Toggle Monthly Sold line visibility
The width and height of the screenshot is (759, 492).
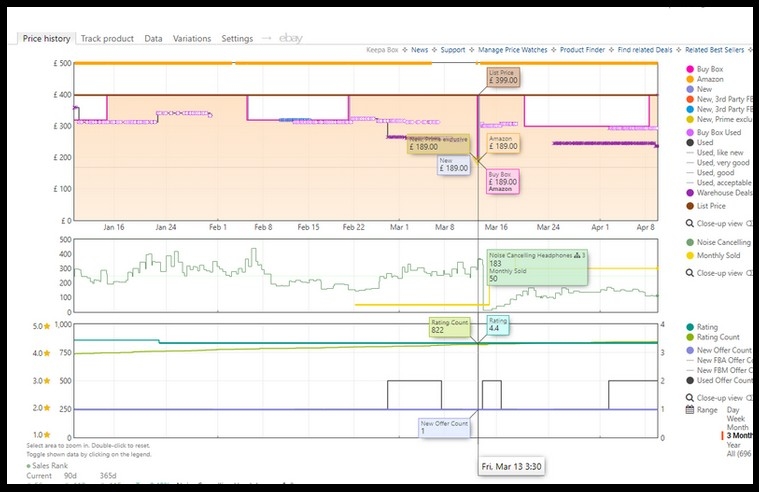pyautogui.click(x=688, y=255)
